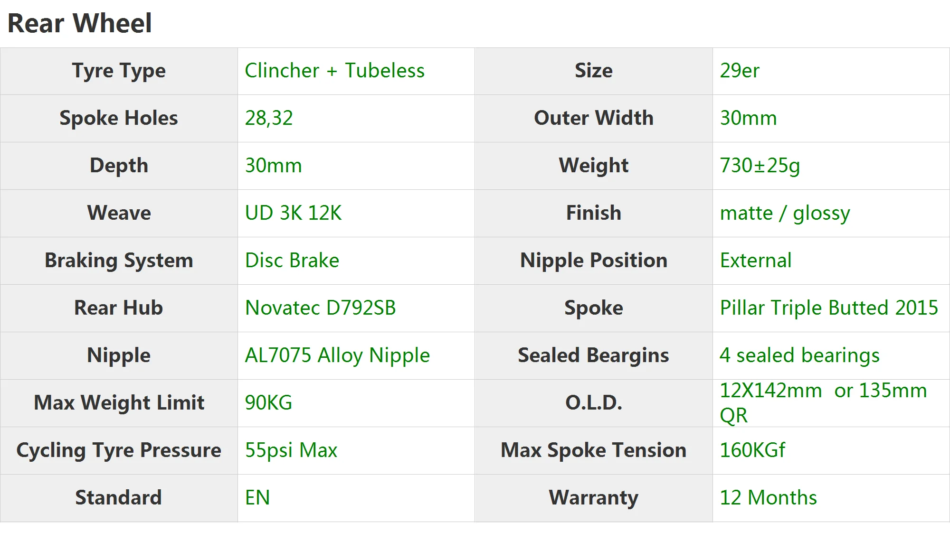This screenshot has height=560, width=950.
Task: Select the Novatec D792SB hub value
Action: 320,308
